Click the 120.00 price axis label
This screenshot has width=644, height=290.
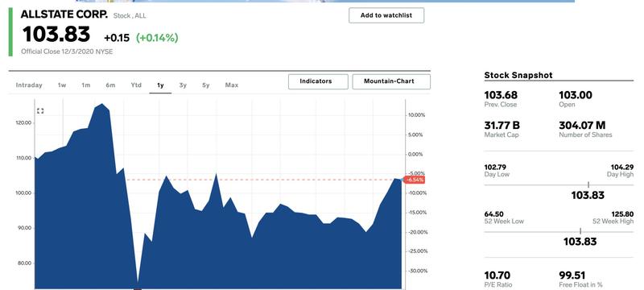[x=23, y=122]
